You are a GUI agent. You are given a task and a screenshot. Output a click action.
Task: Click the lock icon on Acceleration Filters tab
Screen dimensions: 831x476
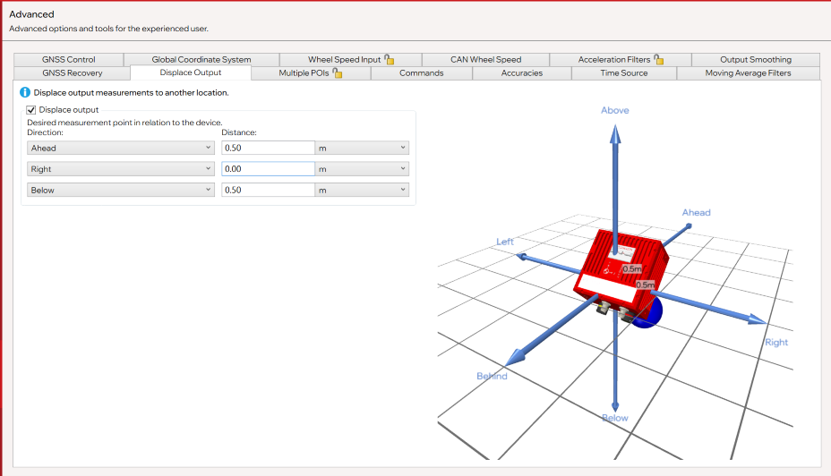659,59
